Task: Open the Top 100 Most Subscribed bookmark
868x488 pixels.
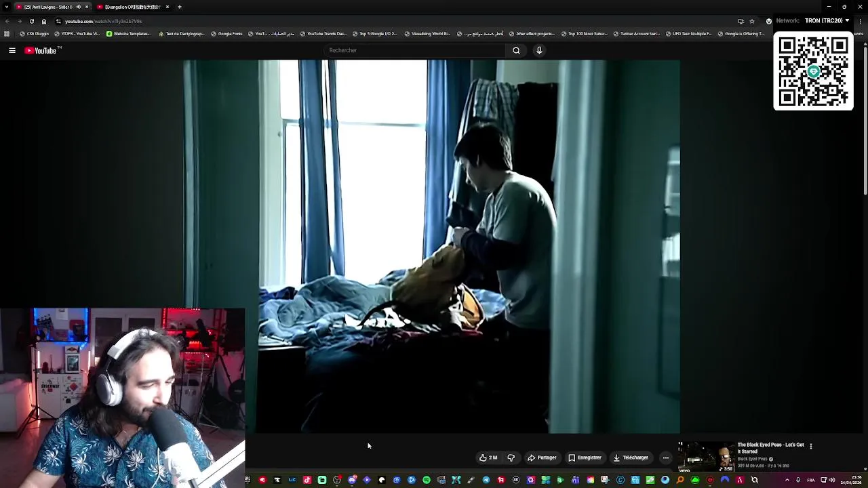Action: click(x=584, y=33)
